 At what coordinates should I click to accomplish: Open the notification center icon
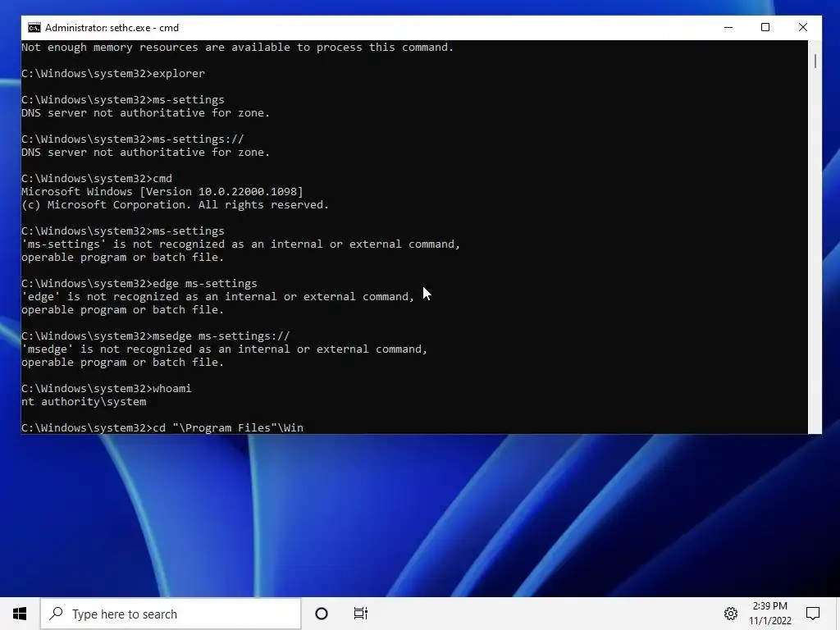click(x=813, y=614)
